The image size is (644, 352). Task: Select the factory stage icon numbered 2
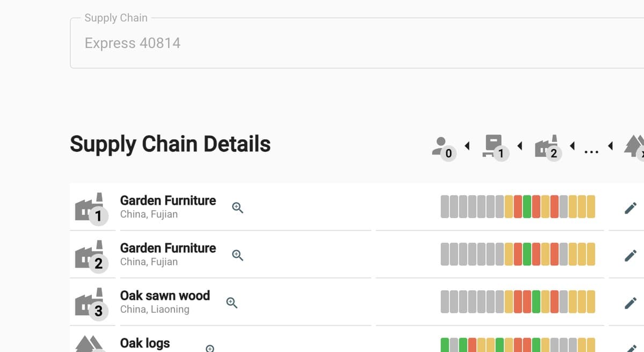pos(547,147)
